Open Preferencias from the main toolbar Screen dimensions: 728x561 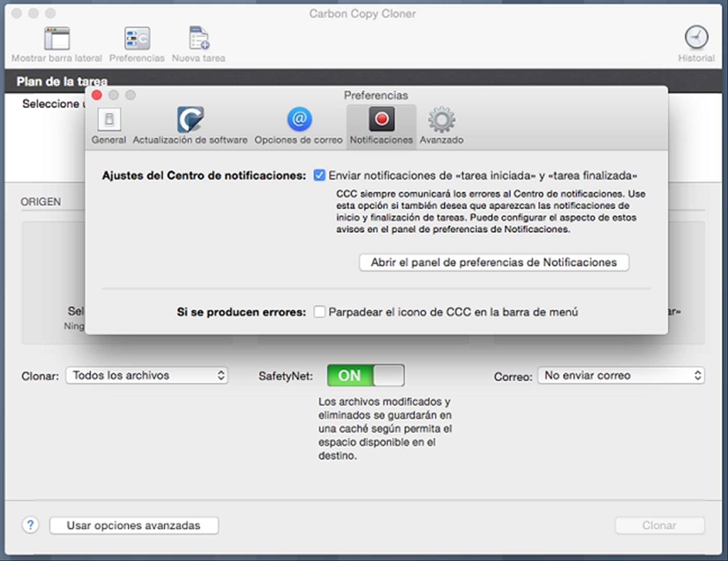(x=137, y=39)
